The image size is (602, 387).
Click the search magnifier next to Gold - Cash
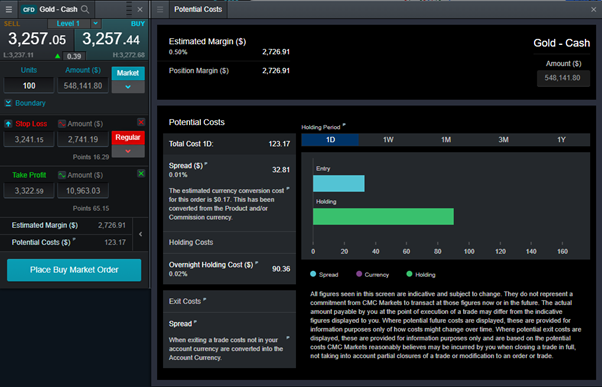tap(85, 9)
